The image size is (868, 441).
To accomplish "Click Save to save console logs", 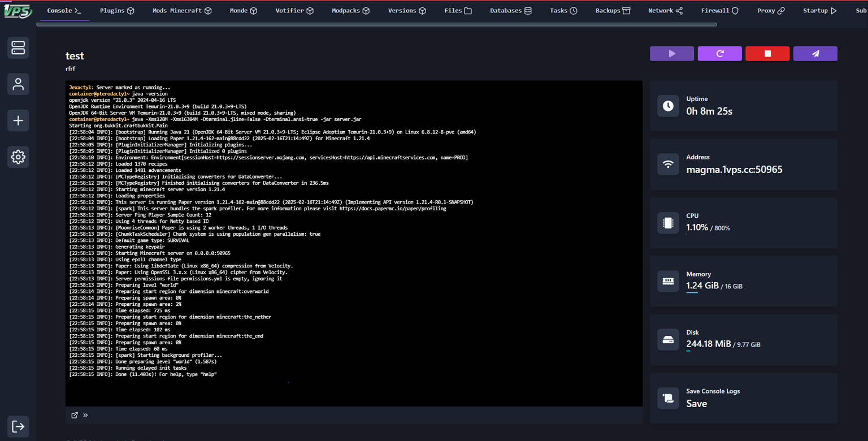I will click(x=696, y=404).
